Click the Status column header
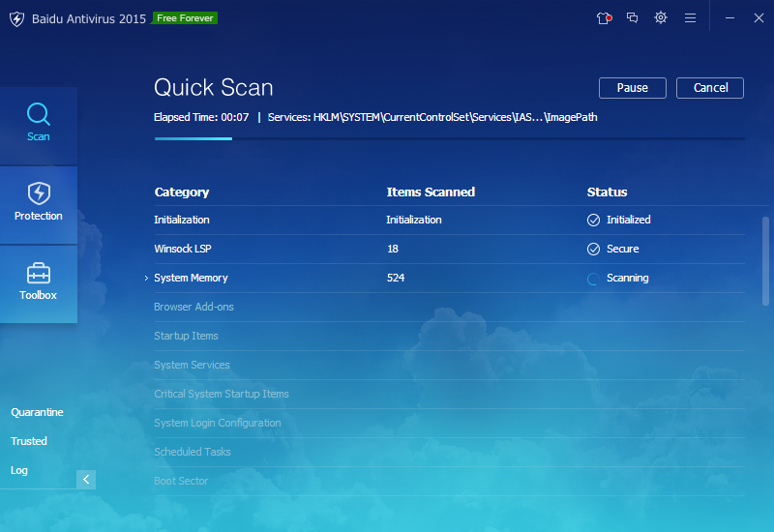Viewport: 774px width, 532px height. click(607, 192)
